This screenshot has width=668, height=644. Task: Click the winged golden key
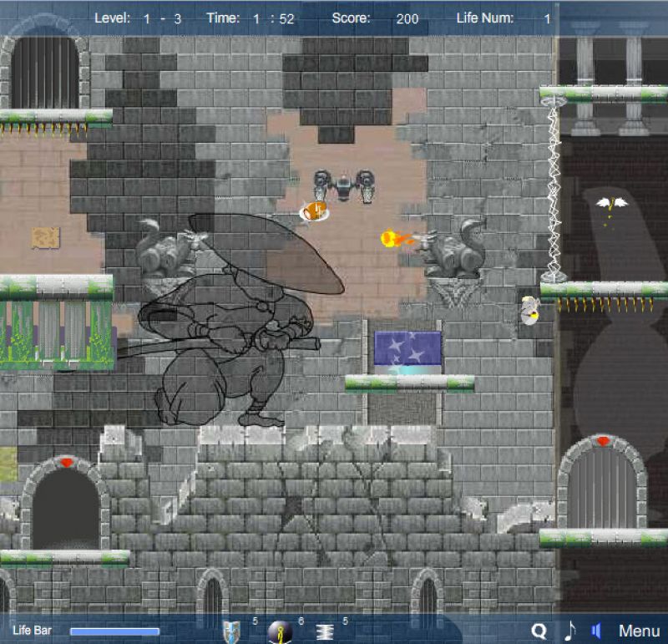pos(612,204)
